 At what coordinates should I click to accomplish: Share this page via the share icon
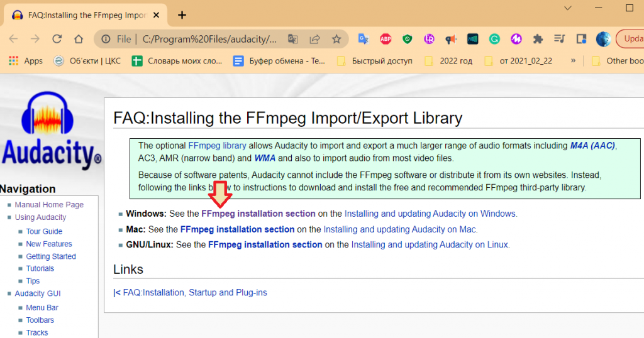pyautogui.click(x=314, y=39)
